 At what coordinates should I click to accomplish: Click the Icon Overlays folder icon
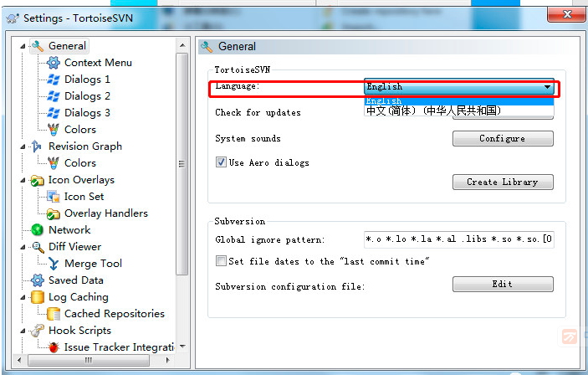click(37, 181)
